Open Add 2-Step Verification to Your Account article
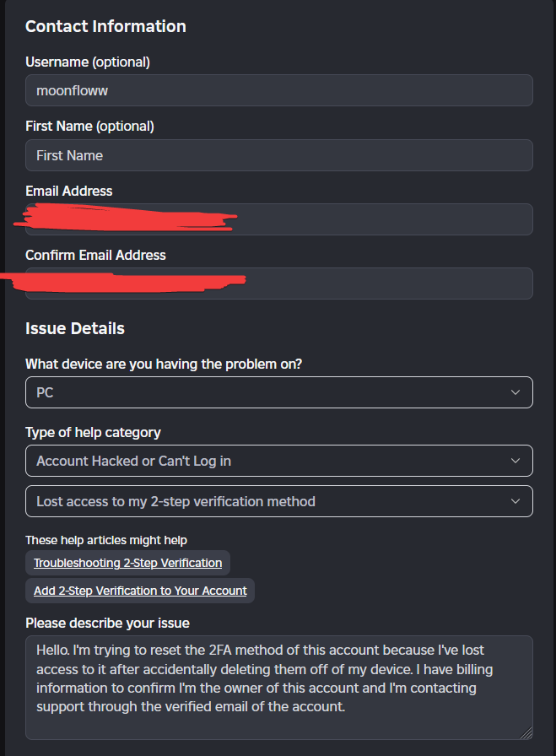The image size is (556, 756). (x=140, y=591)
